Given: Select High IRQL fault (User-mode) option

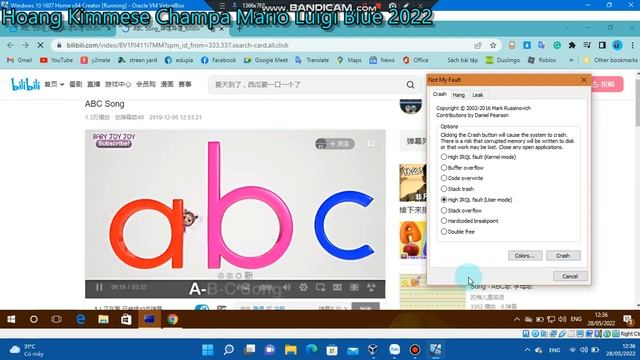Looking at the screenshot, I should (476, 200).
